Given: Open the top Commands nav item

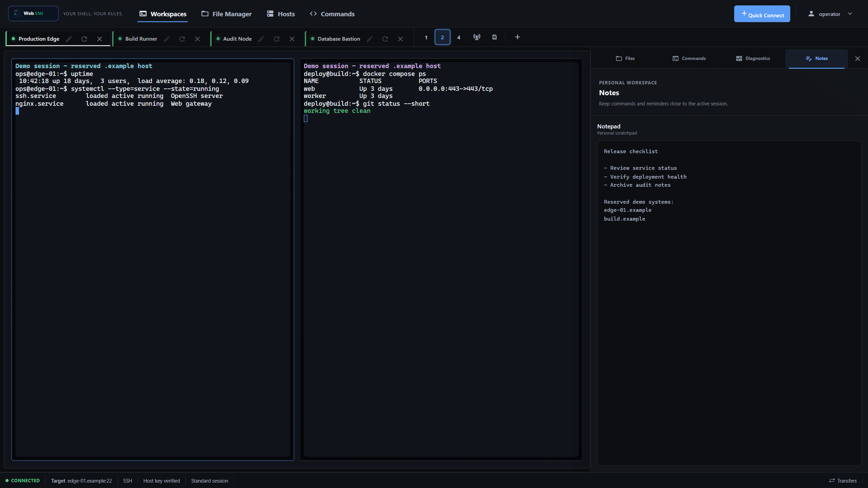Looking at the screenshot, I should 332,14.
